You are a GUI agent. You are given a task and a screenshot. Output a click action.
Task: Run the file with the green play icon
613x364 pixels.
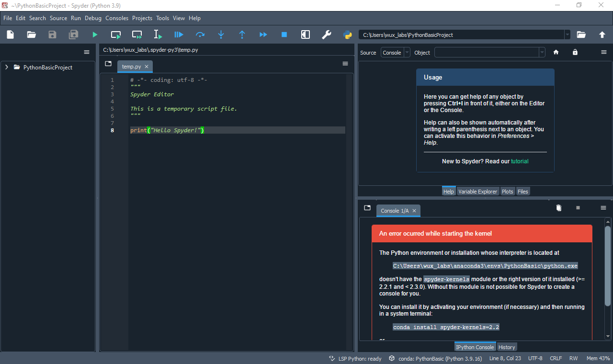[95, 34]
